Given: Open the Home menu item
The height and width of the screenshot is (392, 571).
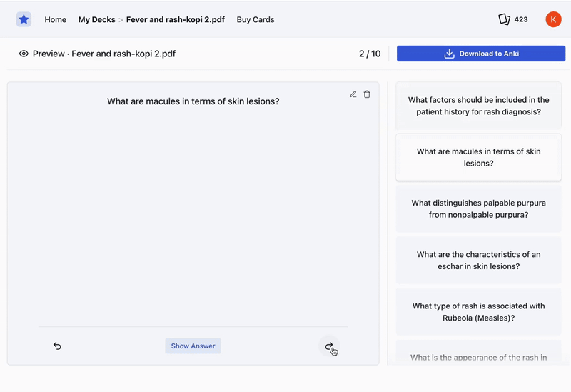Looking at the screenshot, I should (x=55, y=19).
